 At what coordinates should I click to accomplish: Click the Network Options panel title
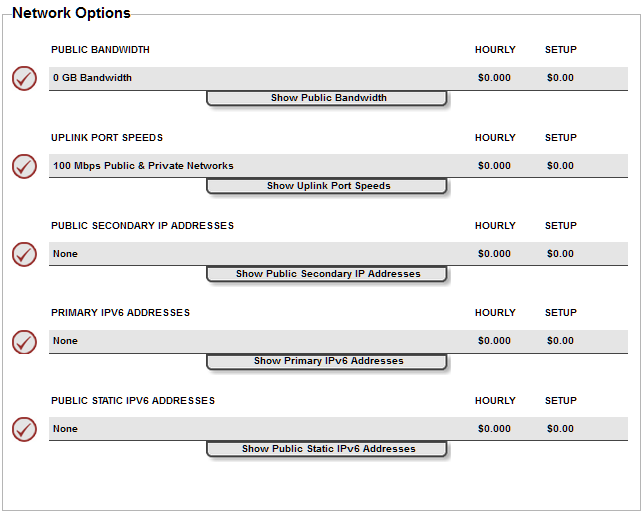71,13
